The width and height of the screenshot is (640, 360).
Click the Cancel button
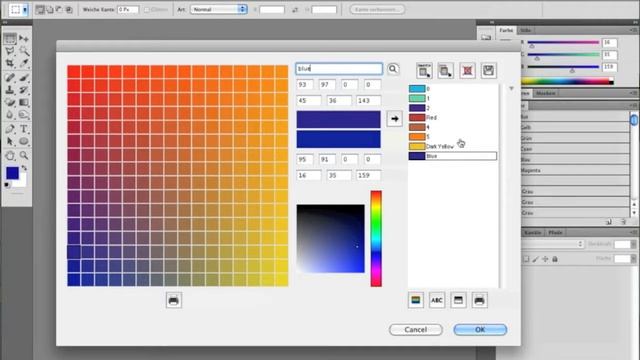point(416,329)
